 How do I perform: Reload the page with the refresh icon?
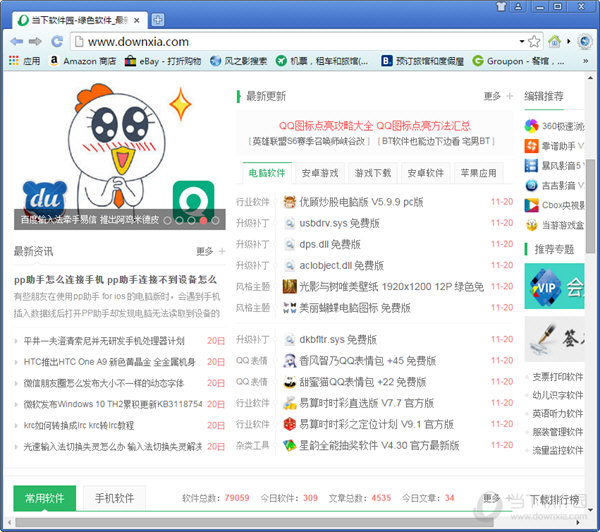[x=57, y=41]
